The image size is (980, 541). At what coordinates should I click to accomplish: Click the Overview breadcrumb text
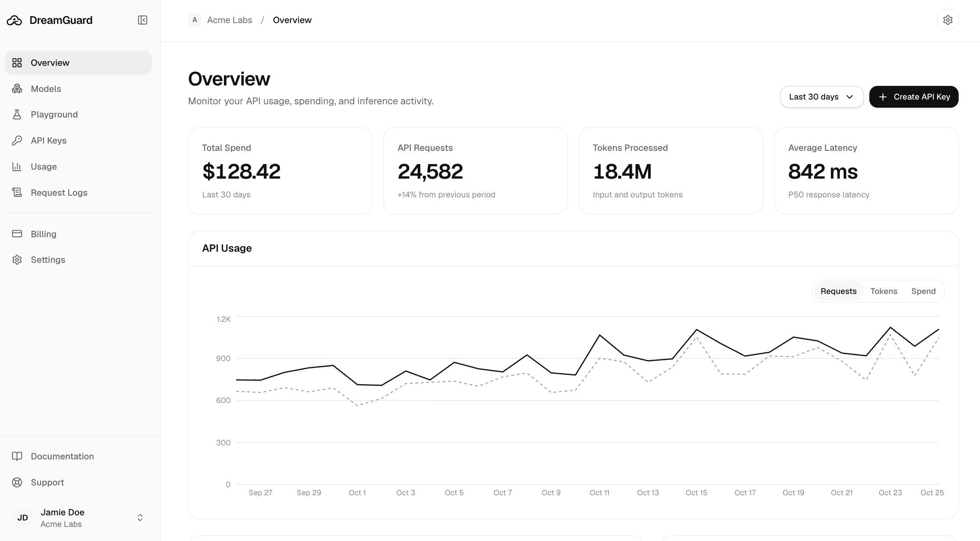coord(292,20)
